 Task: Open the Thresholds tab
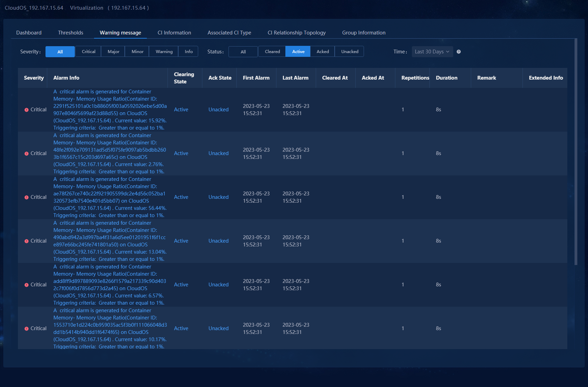pyautogui.click(x=71, y=33)
